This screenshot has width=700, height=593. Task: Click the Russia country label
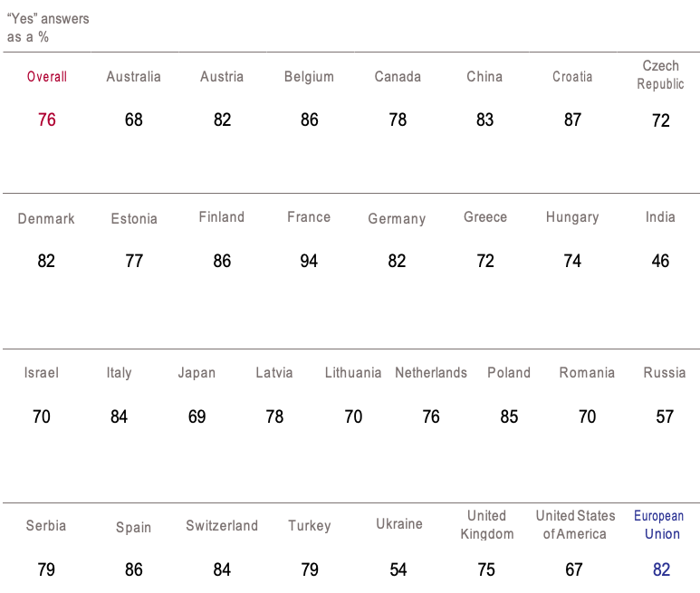point(665,373)
